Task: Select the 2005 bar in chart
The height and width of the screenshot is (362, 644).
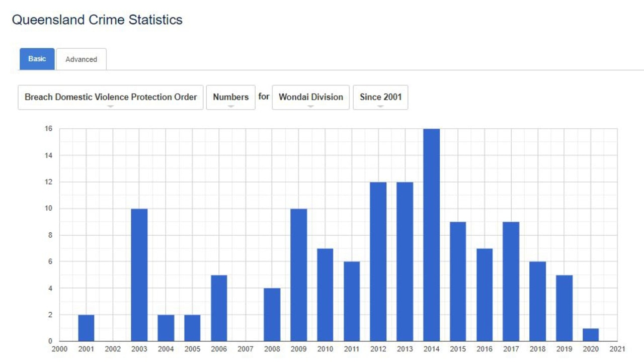Action: [192, 328]
